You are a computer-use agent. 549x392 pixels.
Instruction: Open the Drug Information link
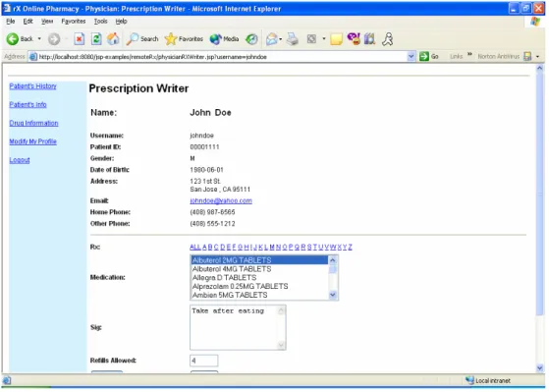click(x=34, y=124)
